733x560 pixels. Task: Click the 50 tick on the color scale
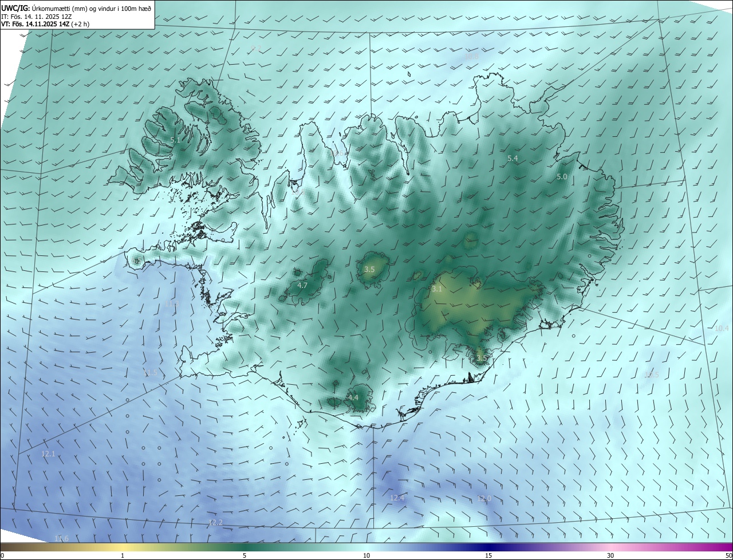point(728,555)
